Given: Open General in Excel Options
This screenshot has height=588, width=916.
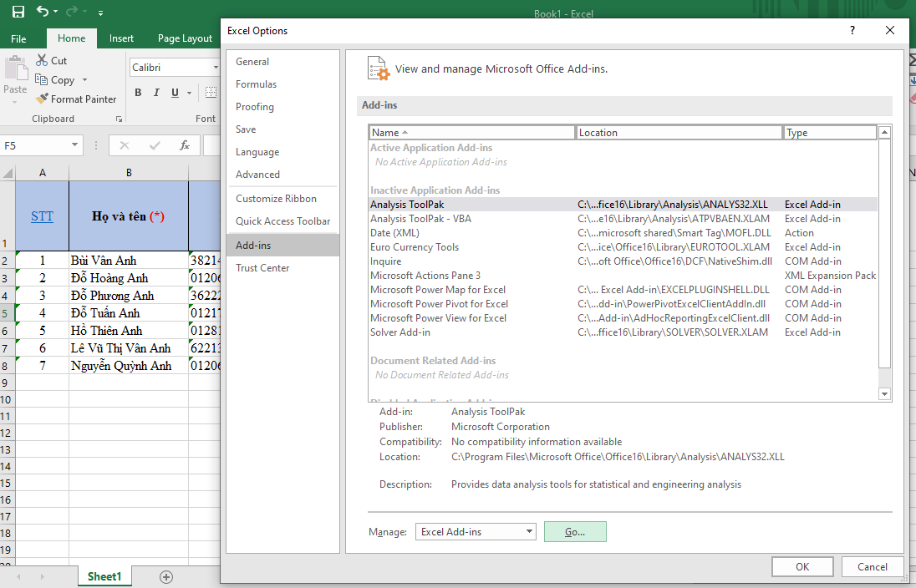Looking at the screenshot, I should pos(282,62).
